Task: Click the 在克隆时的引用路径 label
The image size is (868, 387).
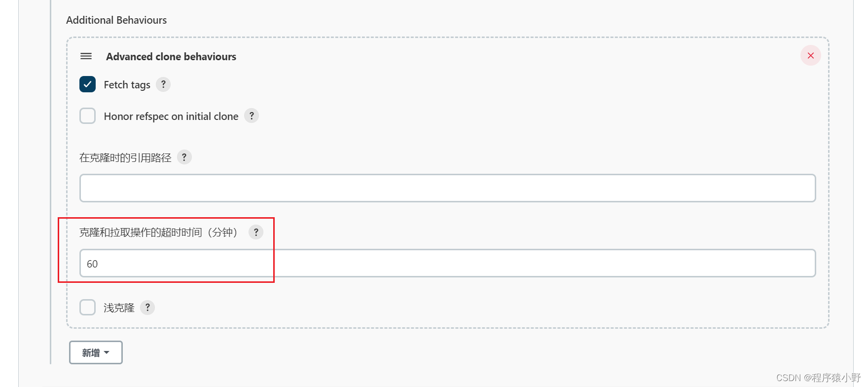Action: [125, 158]
